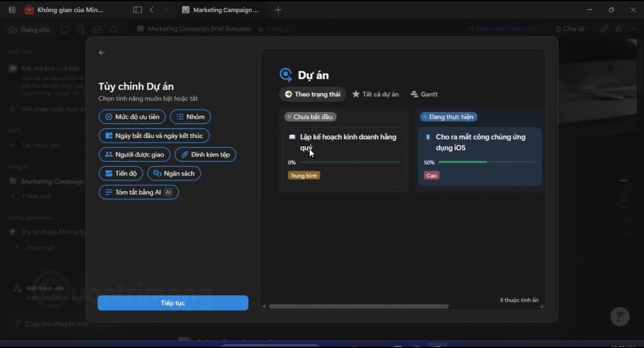The image size is (644, 348).
Task: Click the Trung bình priority tag
Action: click(304, 175)
